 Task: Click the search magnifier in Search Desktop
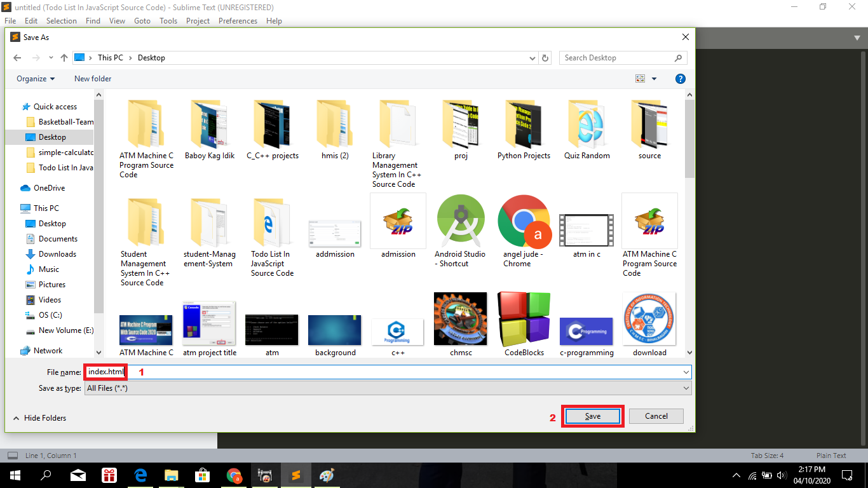click(679, 57)
